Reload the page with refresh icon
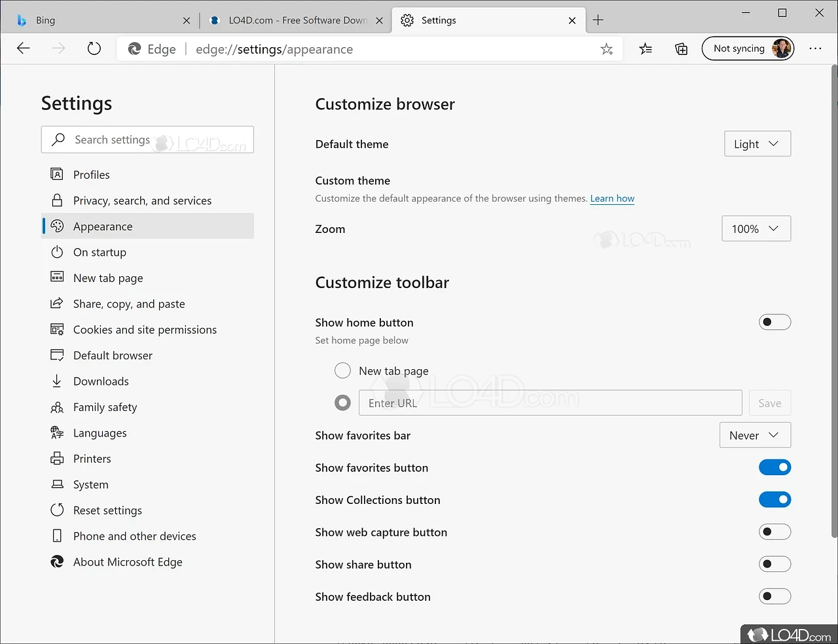838x644 pixels. [94, 48]
